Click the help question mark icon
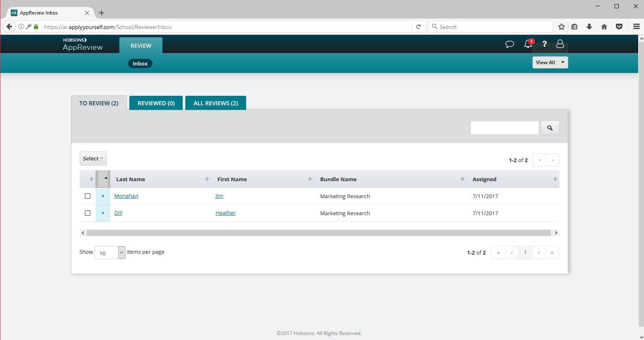This screenshot has height=340, width=644. pos(545,44)
